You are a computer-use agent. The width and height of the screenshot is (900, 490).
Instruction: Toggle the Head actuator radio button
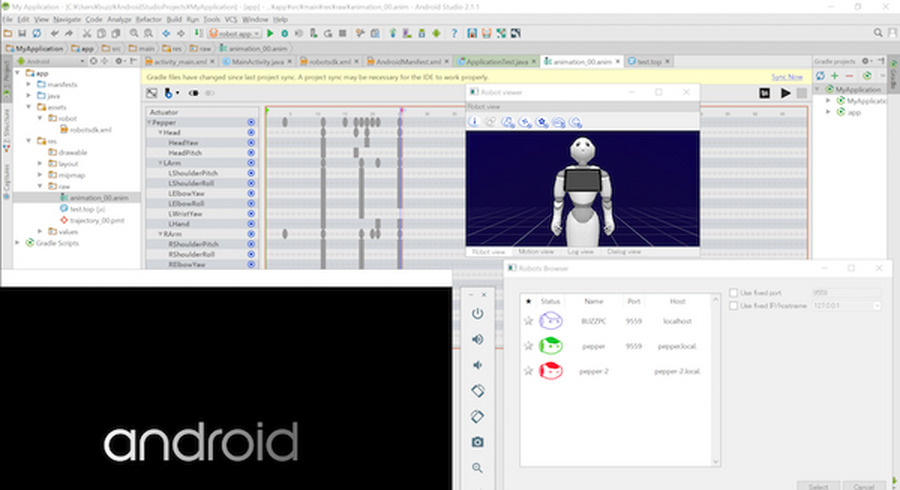(x=251, y=132)
